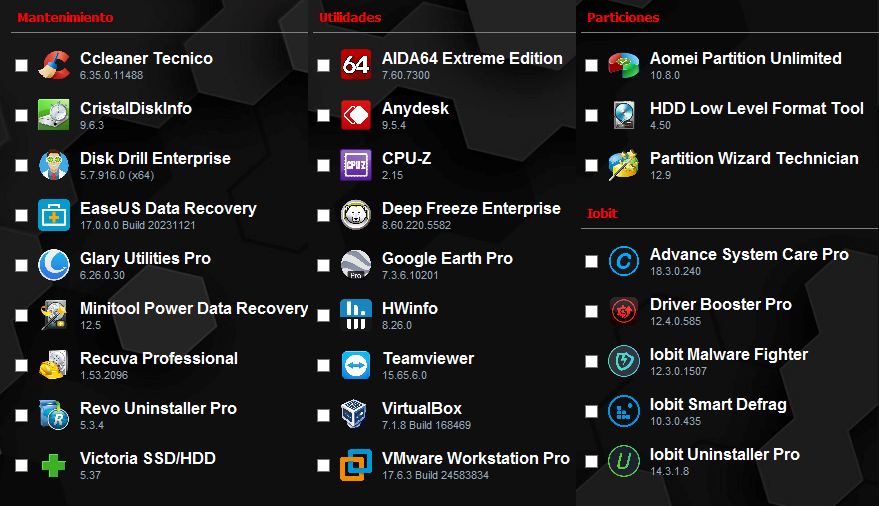Check the Aomei Partition Unlimited checkbox
879x506 pixels.
(591, 66)
